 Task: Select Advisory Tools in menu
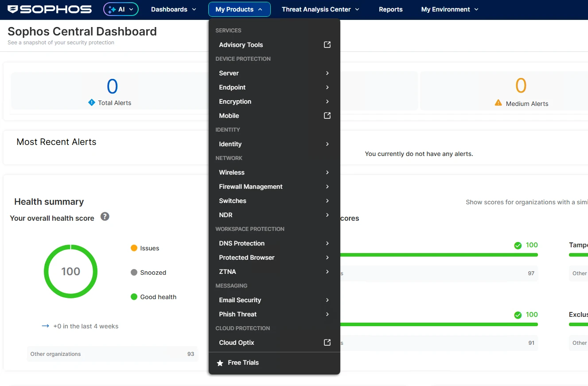coord(241,45)
